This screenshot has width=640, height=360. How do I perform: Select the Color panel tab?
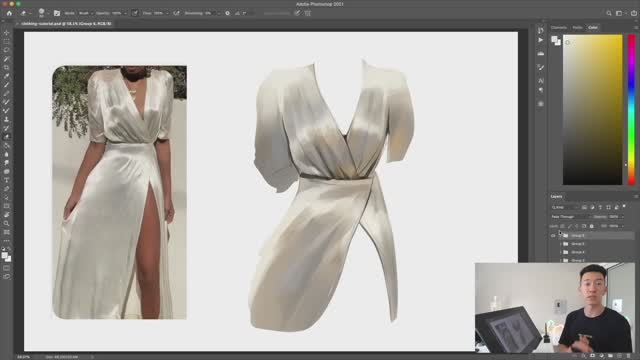pos(593,27)
